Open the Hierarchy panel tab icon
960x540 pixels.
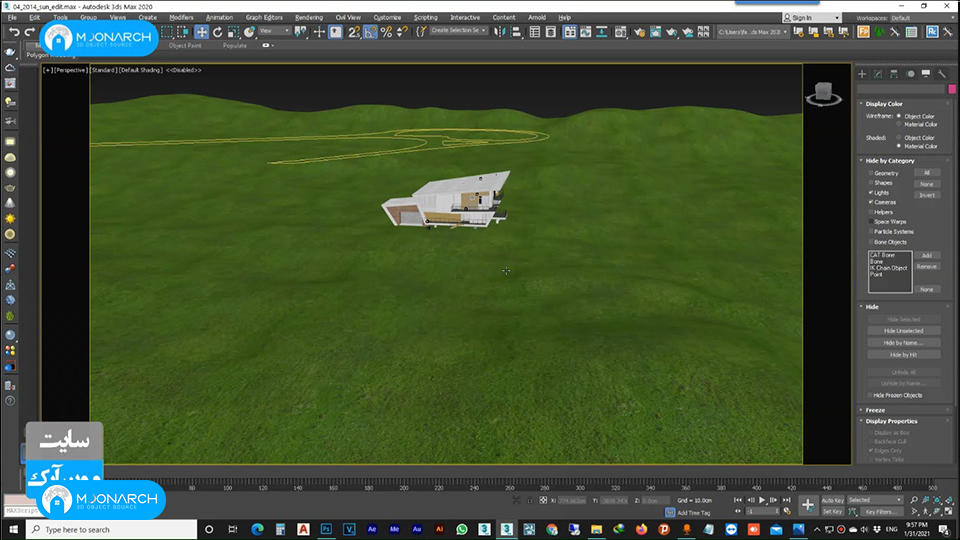click(x=894, y=74)
